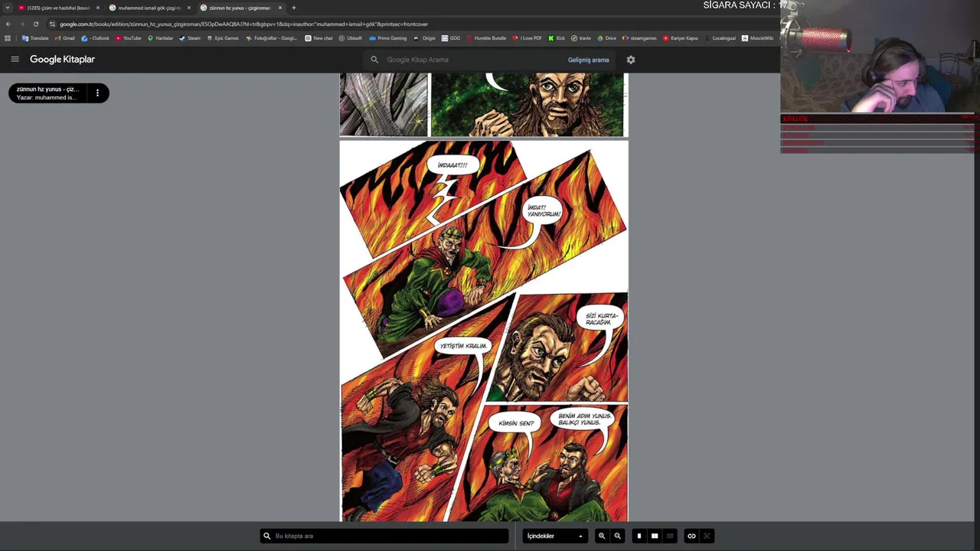Open the steamgames bookmark
Screen dimensions: 980x551
[639, 38]
